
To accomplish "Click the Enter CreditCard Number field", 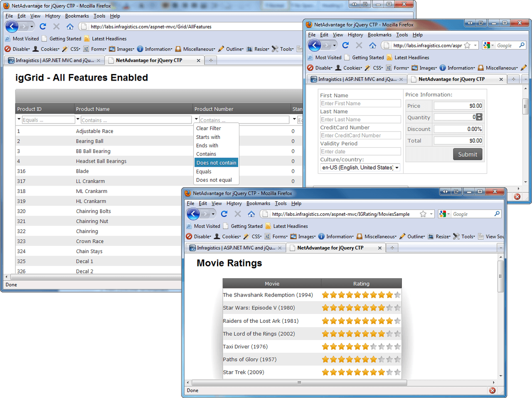I will tap(360, 136).
